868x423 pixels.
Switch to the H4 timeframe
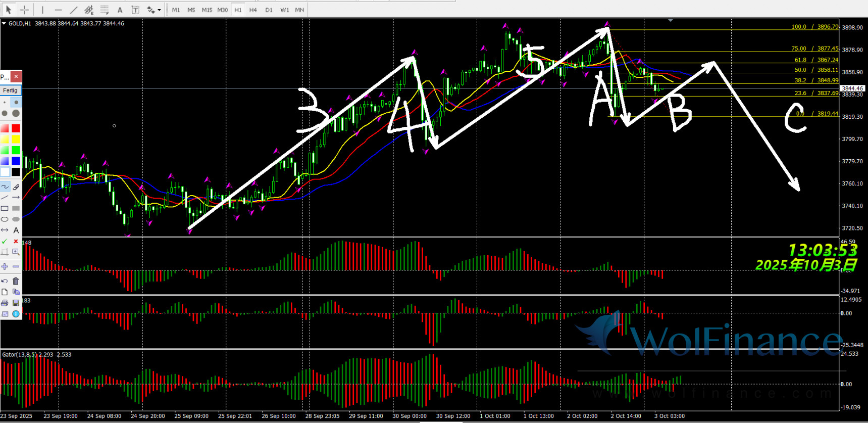click(x=253, y=10)
